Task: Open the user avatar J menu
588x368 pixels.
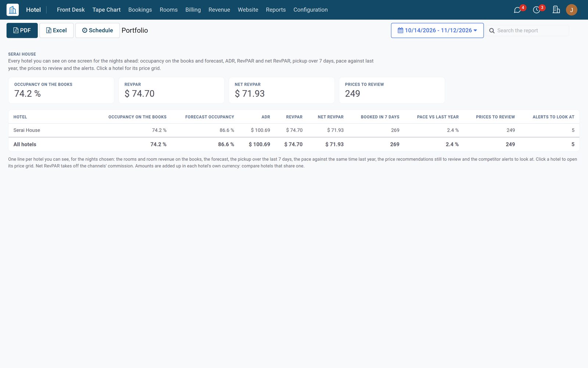Action: [571, 10]
